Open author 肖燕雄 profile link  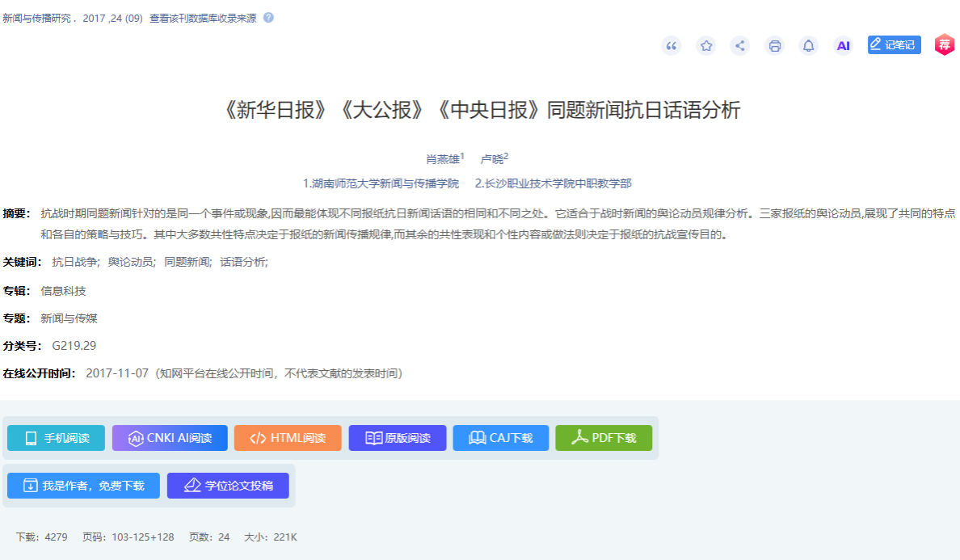click(442, 159)
